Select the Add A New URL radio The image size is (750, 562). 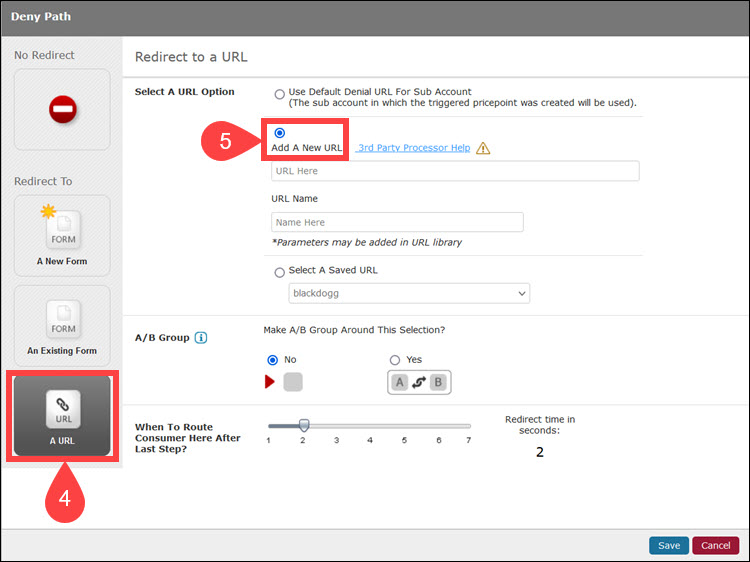click(x=279, y=132)
